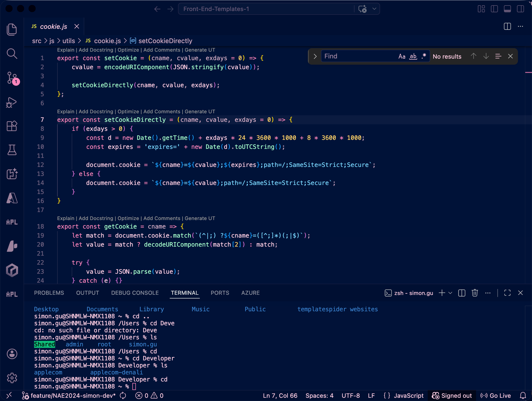Click inside the Find input field

[x=356, y=56]
